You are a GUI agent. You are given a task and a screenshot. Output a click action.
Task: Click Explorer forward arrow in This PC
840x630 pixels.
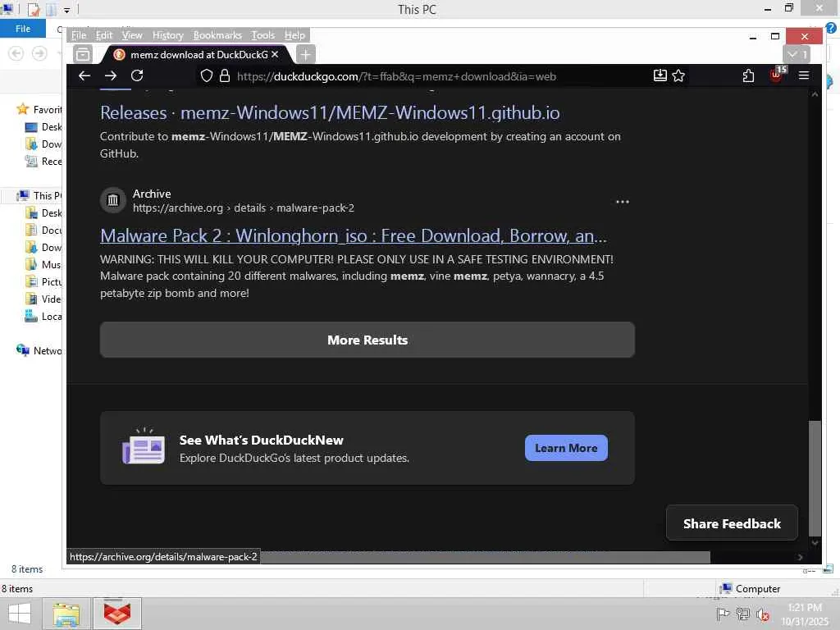point(39,53)
